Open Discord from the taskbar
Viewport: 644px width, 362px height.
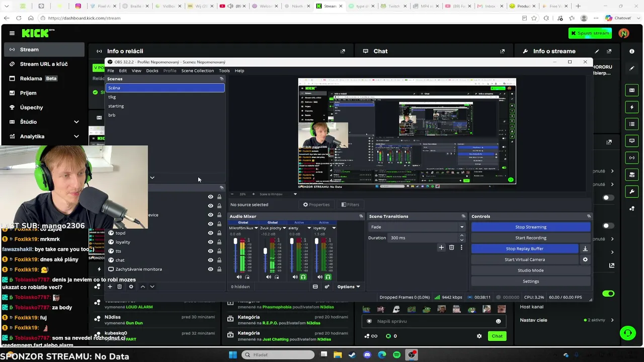click(x=367, y=355)
